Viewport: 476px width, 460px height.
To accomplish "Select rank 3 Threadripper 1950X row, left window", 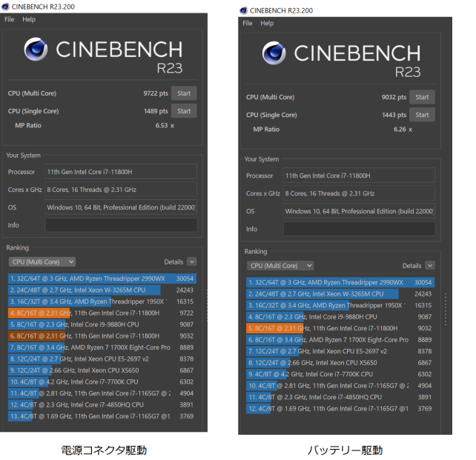I will coord(102,301).
